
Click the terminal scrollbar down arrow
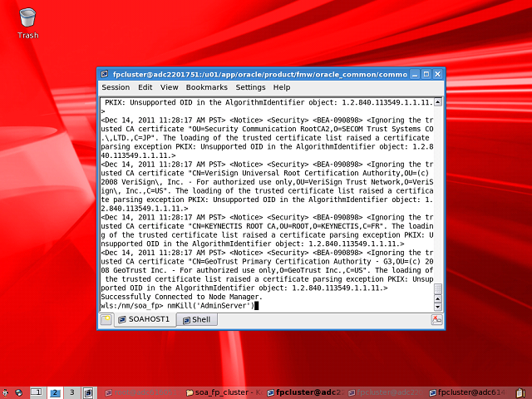coord(439,307)
